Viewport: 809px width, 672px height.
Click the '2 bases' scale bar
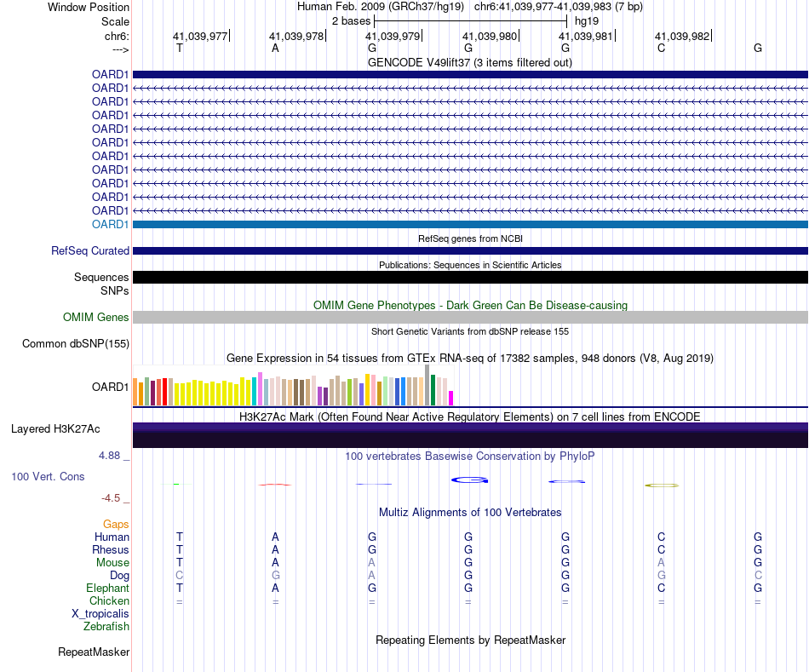coord(471,21)
